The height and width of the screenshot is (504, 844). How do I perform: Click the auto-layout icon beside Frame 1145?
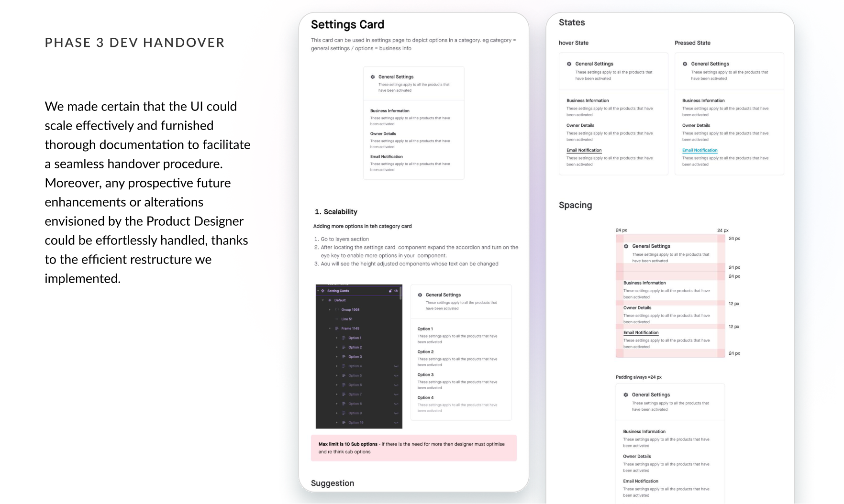(337, 329)
